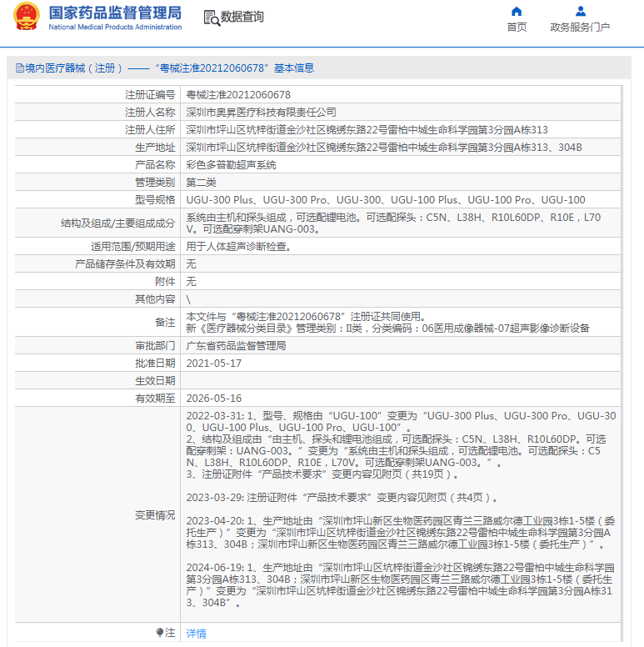This screenshot has width=644, height=647.
Task: Click the 批准日期 row label
Action: pyautogui.click(x=155, y=364)
